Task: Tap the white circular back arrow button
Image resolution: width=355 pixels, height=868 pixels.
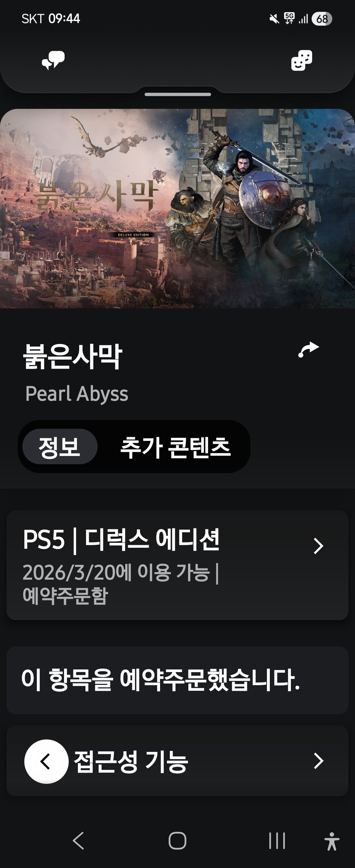Action: (46, 761)
